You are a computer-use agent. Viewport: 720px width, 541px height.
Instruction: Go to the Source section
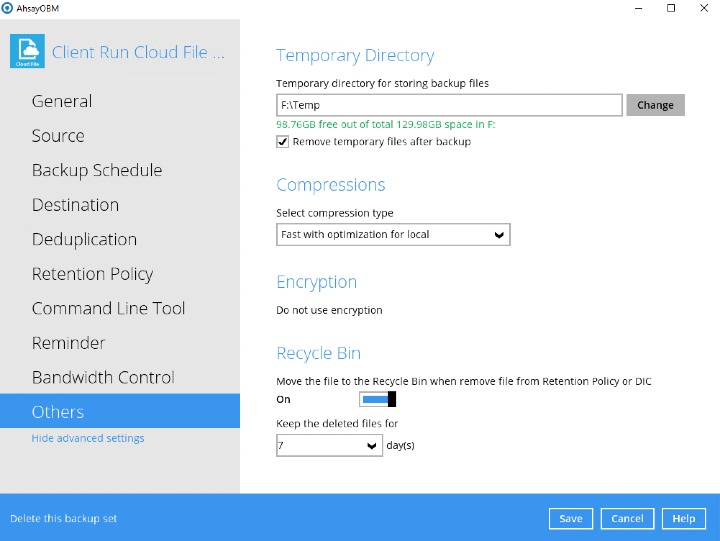(x=58, y=136)
